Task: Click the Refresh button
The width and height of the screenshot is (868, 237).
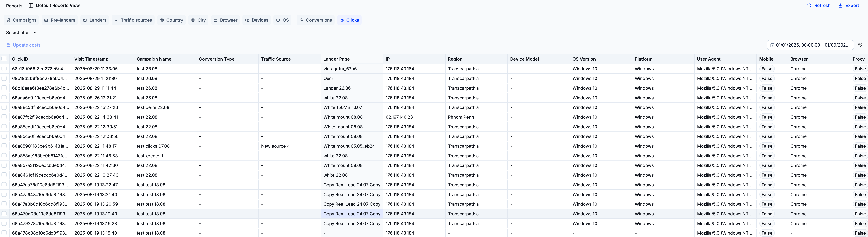Action: coord(819,5)
